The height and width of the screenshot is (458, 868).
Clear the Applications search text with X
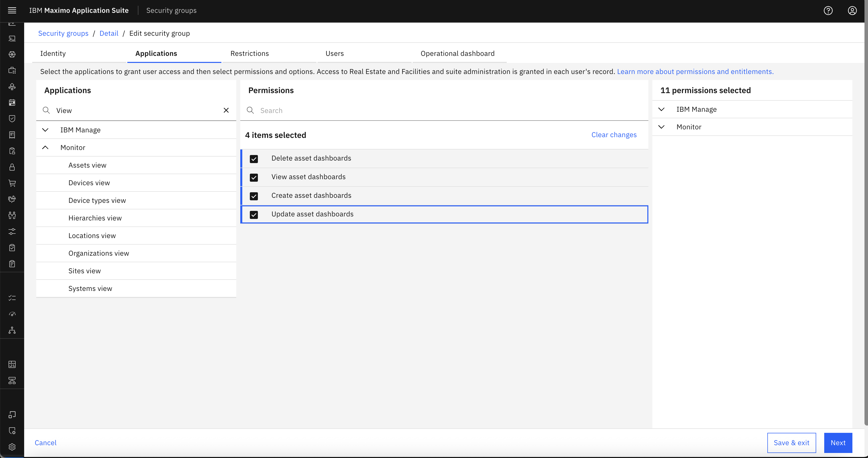click(226, 110)
